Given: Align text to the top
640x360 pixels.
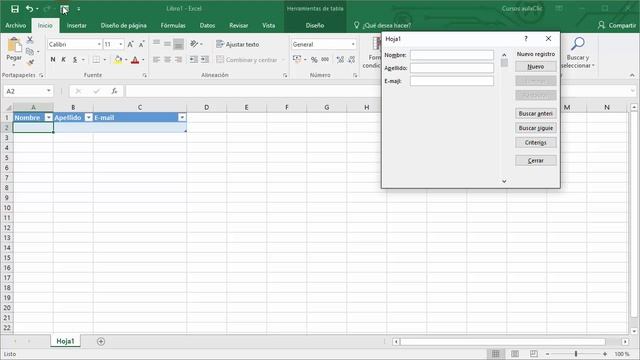Looking at the screenshot, I should 156,44.
